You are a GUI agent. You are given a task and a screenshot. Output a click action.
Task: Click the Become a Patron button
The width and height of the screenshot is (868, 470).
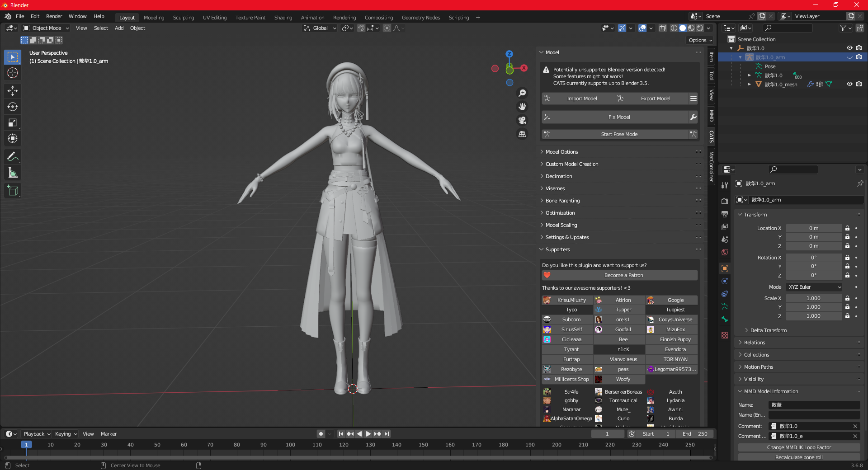click(623, 275)
